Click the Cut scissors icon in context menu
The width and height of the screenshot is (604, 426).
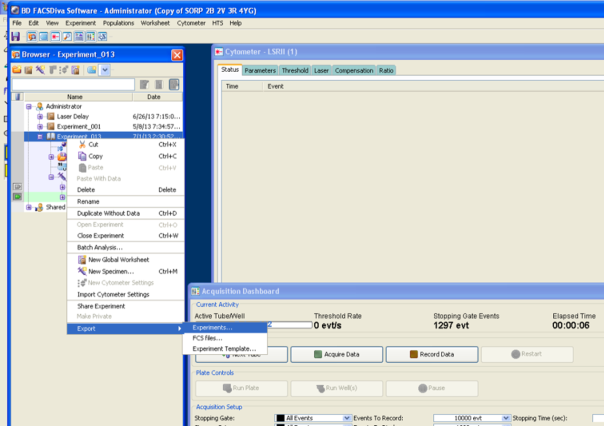pos(81,144)
